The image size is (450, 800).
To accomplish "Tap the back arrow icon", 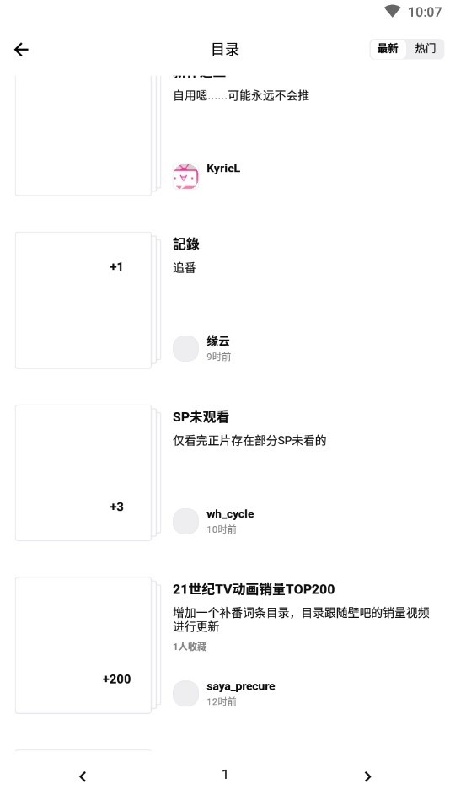I will (x=21, y=49).
